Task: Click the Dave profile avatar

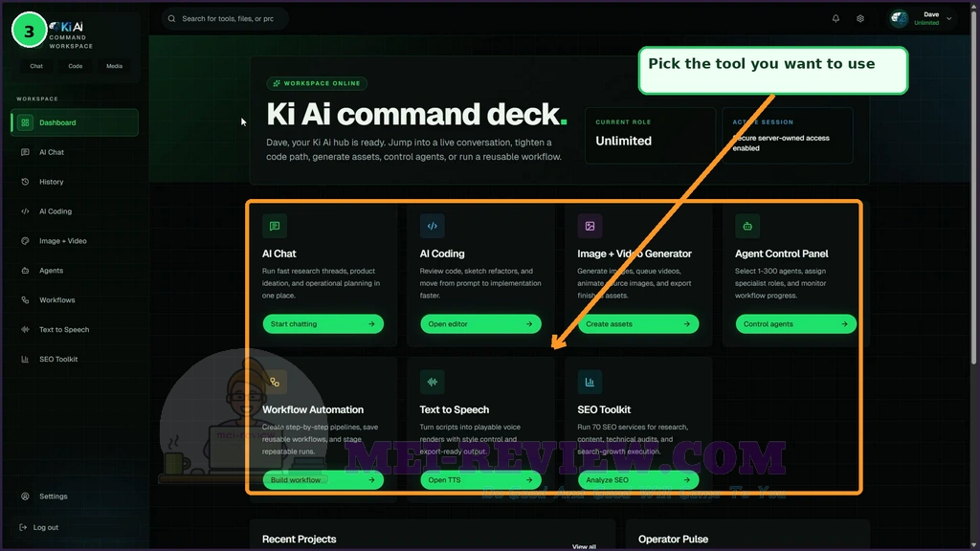Action: (900, 19)
